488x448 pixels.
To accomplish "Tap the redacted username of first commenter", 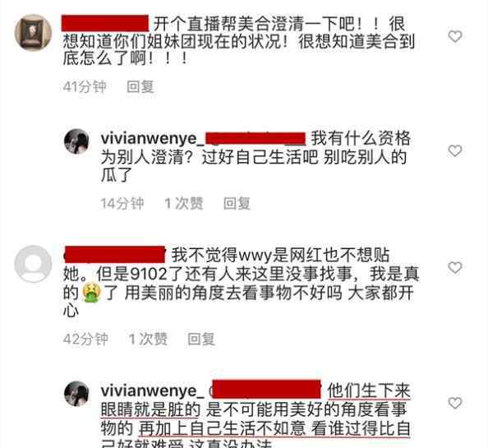I will [x=105, y=23].
